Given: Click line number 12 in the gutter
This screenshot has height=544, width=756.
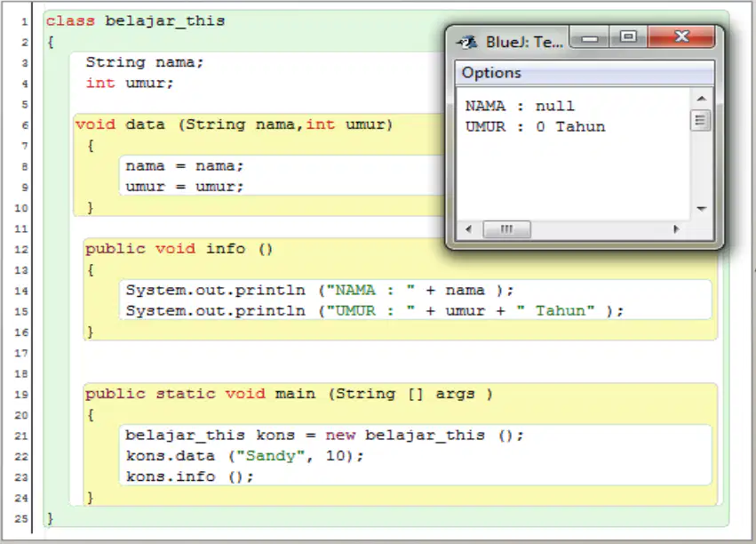Looking at the screenshot, I should point(21,250).
